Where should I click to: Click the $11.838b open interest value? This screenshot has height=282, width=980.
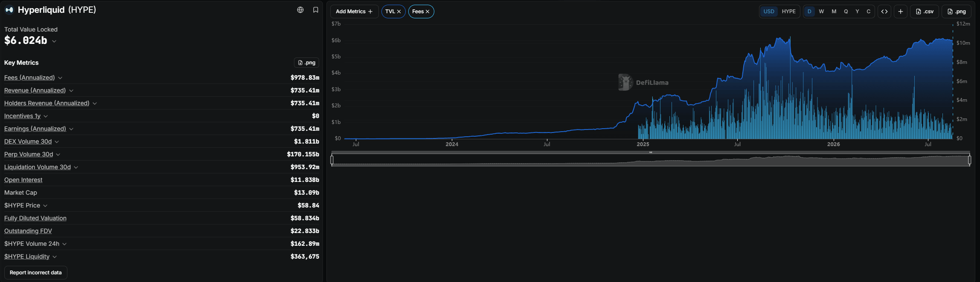305,180
